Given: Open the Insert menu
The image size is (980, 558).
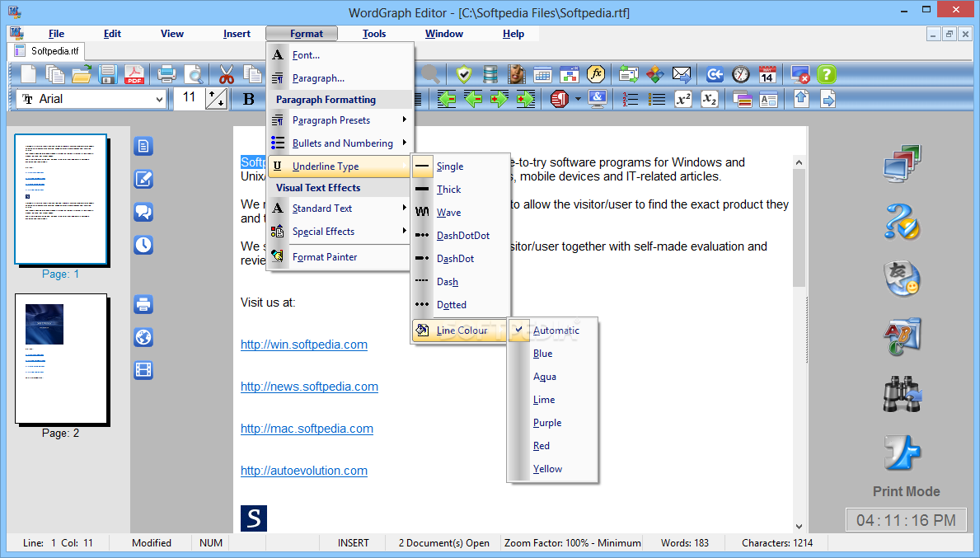Looking at the screenshot, I should coord(237,34).
